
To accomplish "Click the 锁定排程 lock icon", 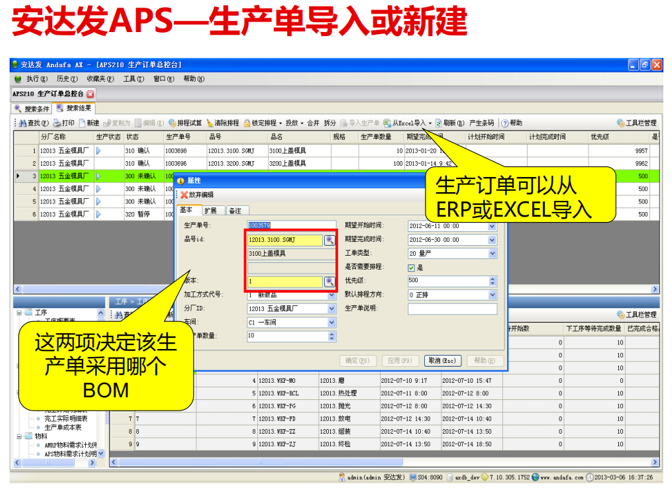I will coord(247,123).
